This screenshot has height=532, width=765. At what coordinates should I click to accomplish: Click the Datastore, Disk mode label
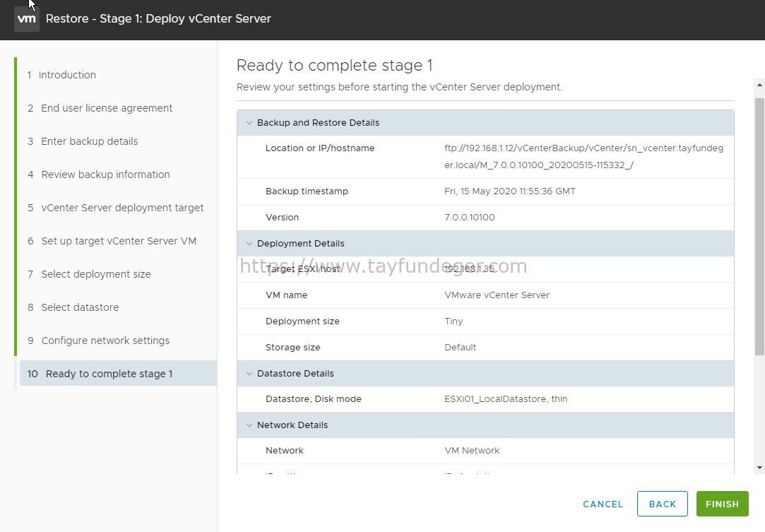tap(313, 399)
